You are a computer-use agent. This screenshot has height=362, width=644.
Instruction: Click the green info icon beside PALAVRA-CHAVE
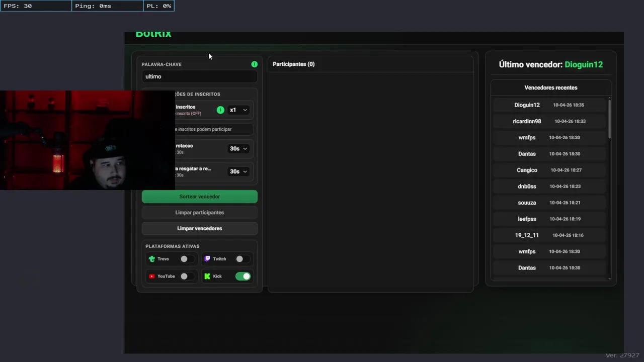(254, 64)
